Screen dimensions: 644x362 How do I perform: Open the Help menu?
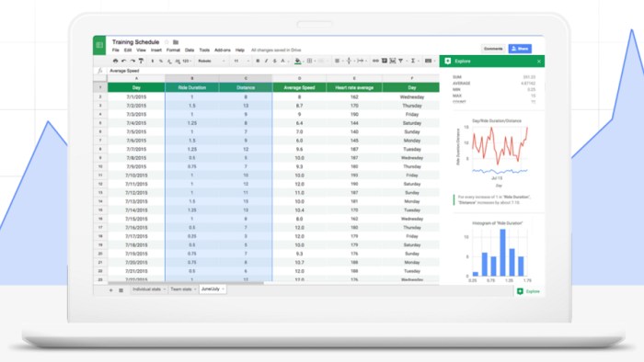coord(240,50)
